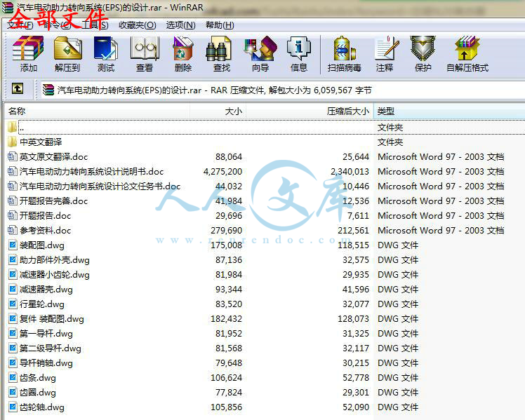Click the icon of 齿轮轴.dwg
The width and height of the screenshot is (525, 420).
[13, 407]
